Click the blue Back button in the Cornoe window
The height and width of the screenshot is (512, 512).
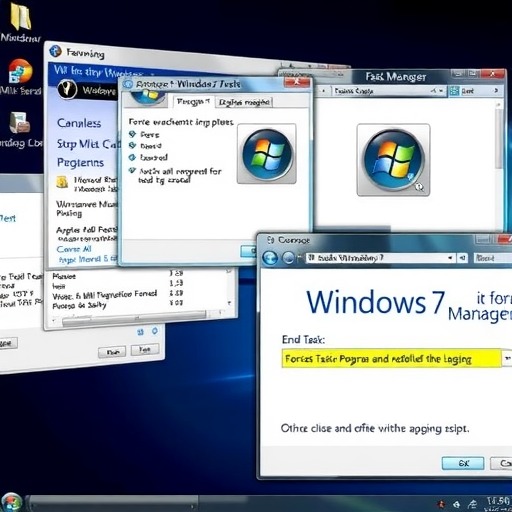pyautogui.click(x=270, y=258)
